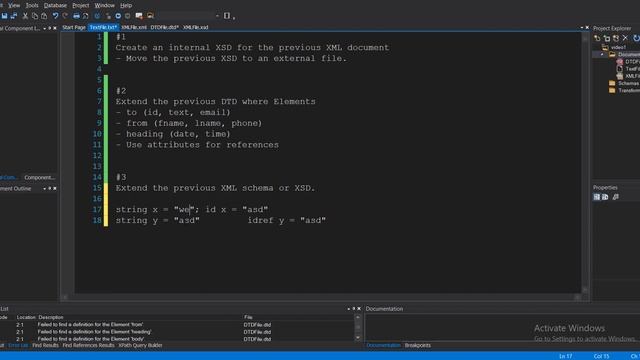Image resolution: width=640 pixels, height=360 pixels.
Task: Select the Documentation bottom tab
Action: (383, 345)
